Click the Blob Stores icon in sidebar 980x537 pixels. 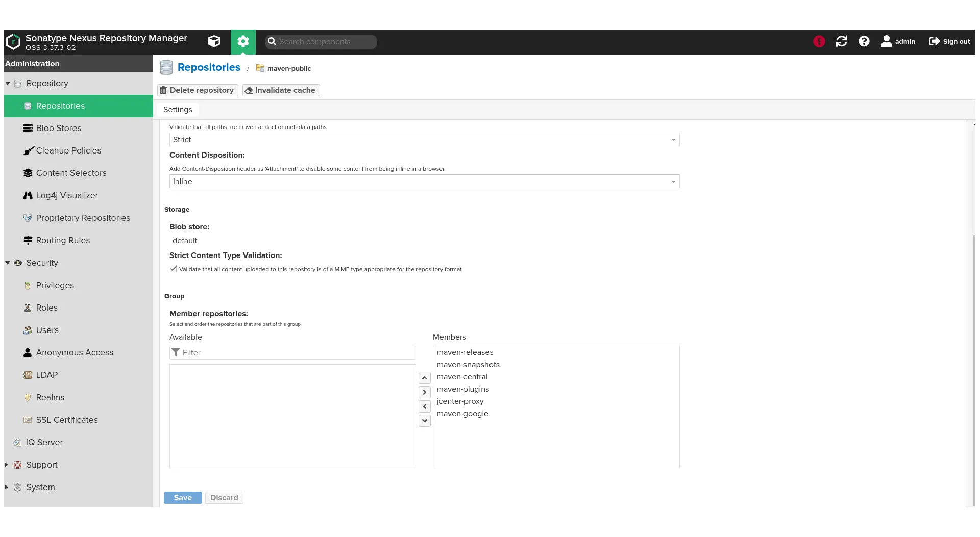click(28, 129)
